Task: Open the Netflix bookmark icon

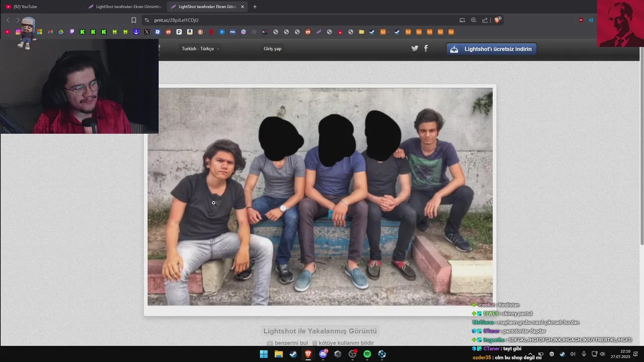Action: coord(211,32)
